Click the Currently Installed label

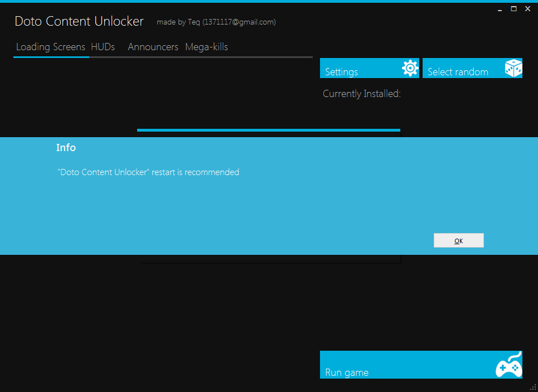click(x=361, y=94)
